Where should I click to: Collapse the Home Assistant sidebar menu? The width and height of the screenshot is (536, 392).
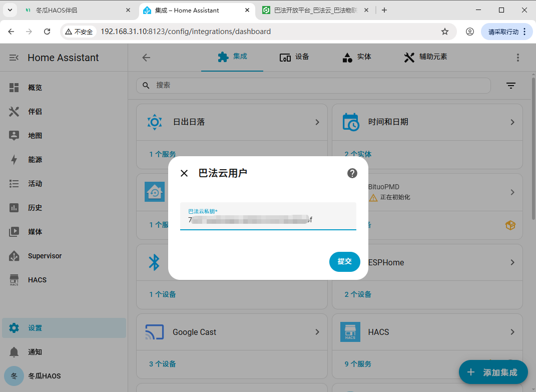click(x=14, y=58)
